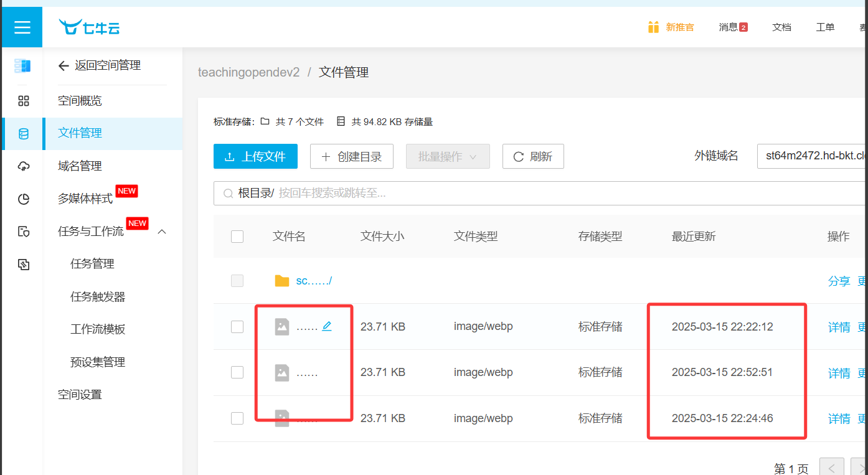This screenshot has height=475, width=868.
Task: Open the object storage database sidebar icon
Action: 23,134
